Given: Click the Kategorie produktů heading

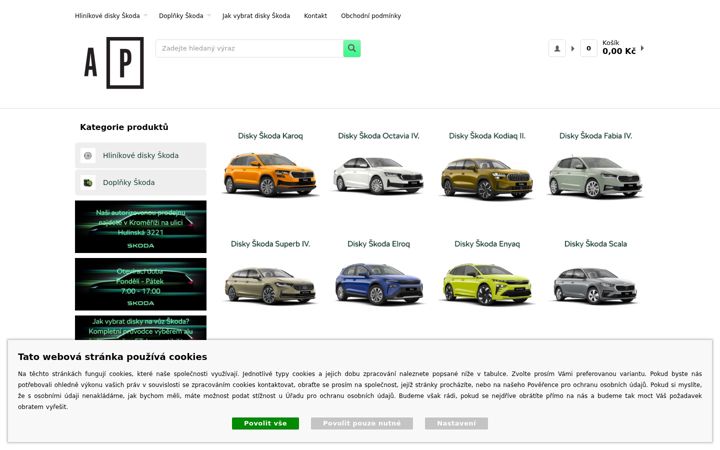Looking at the screenshot, I should pos(124,127).
